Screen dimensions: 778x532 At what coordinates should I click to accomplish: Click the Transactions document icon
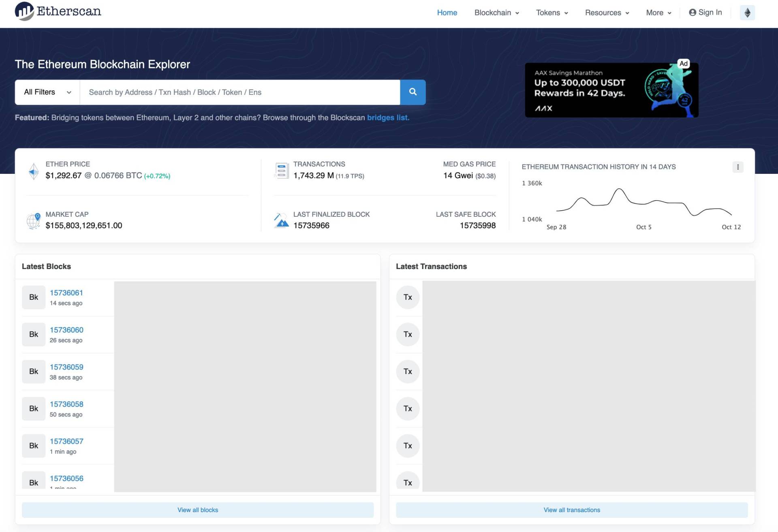[x=281, y=170]
